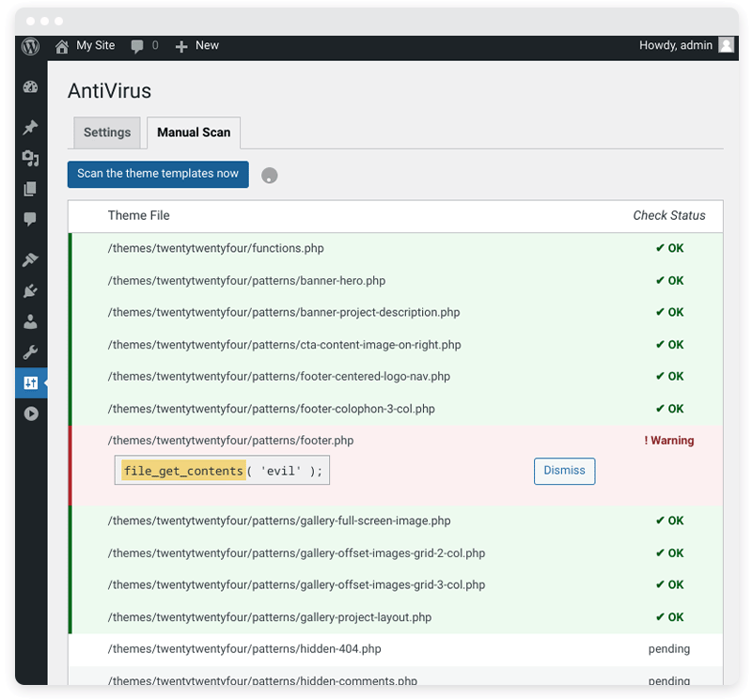Switch to the Settings tab
Screen dimensions: 752x700
point(107,132)
